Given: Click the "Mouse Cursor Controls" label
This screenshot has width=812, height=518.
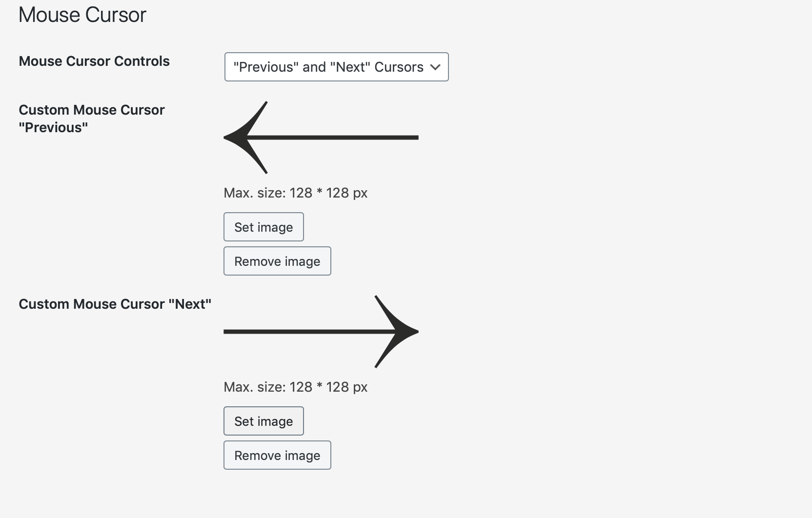Looking at the screenshot, I should pos(94,61).
